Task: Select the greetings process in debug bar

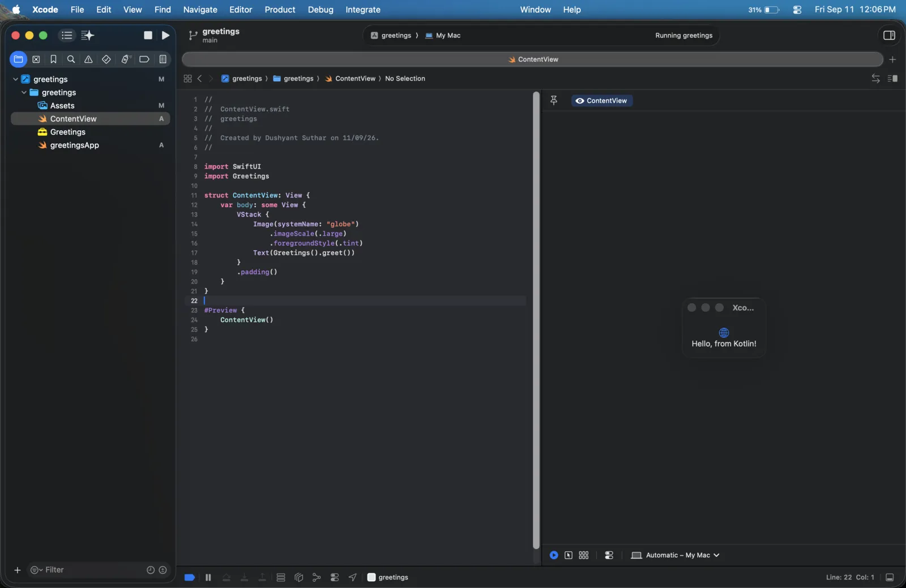Action: point(388,577)
